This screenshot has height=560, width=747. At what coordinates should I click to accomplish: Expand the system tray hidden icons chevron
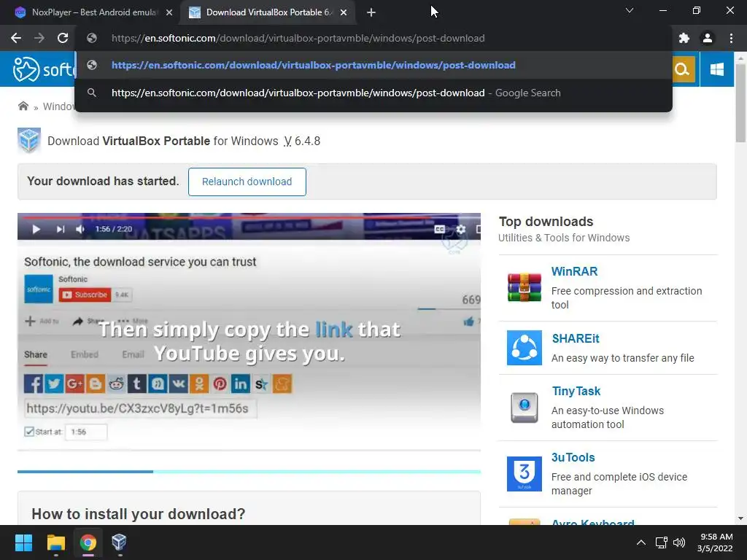click(x=641, y=542)
